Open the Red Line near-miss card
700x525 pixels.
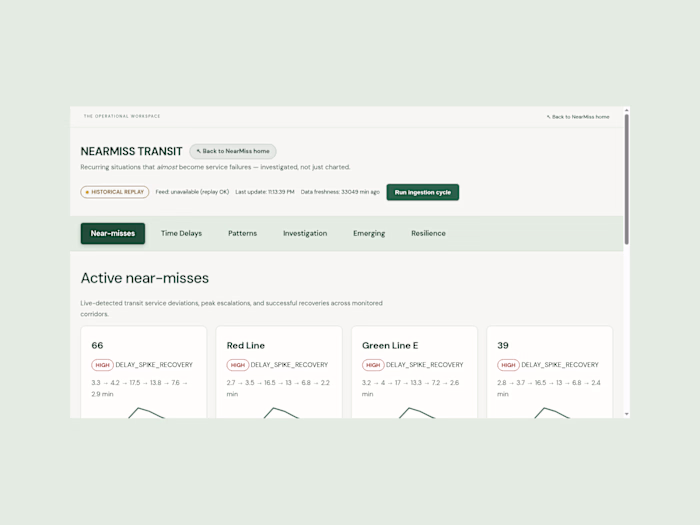point(279,372)
